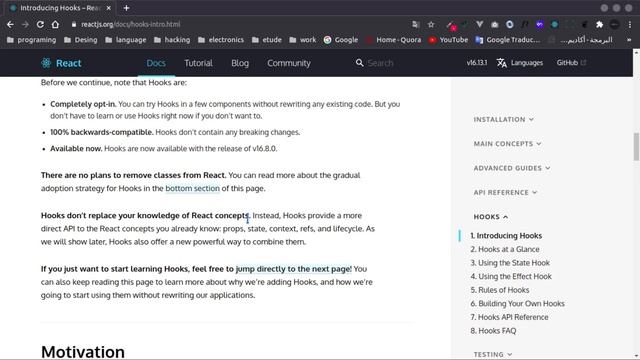The width and height of the screenshot is (640, 360).
Task: Open the purple square extension icon
Action: pyautogui.click(x=540, y=24)
